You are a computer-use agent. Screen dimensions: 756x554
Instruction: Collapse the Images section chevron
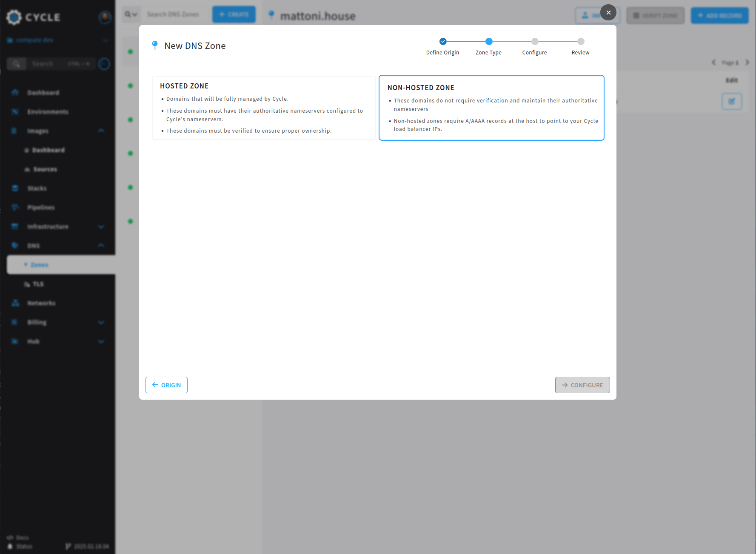[101, 131]
